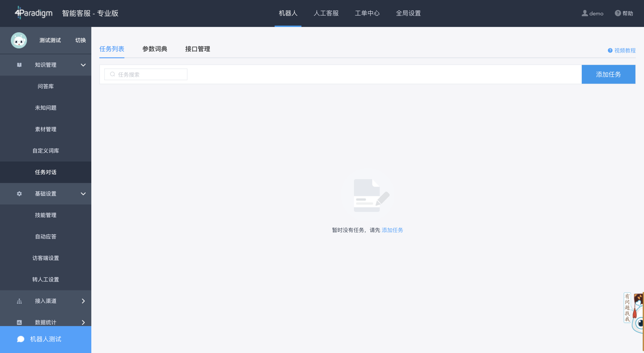The height and width of the screenshot is (353, 644).
Task: Open the 全局设置 top navigation tab
Action: pos(408,13)
